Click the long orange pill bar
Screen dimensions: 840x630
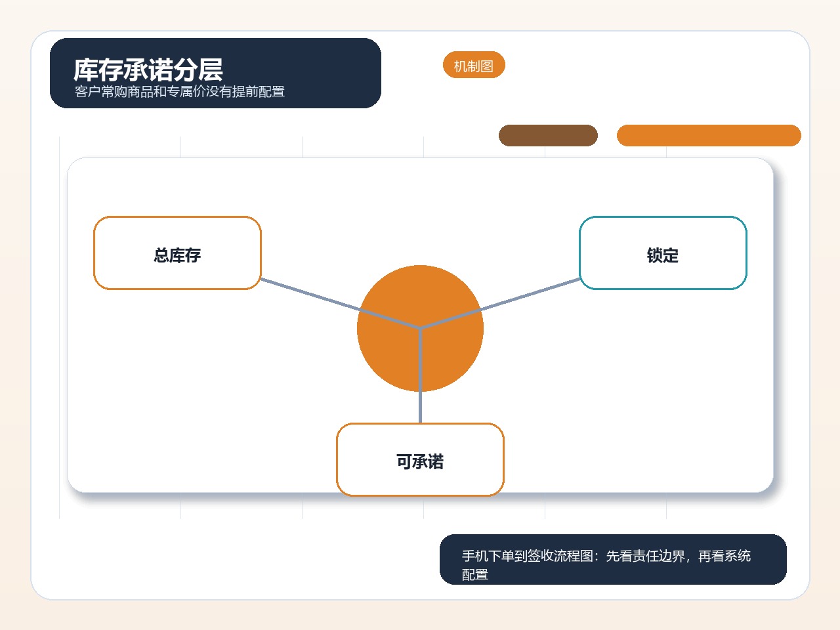click(x=709, y=135)
